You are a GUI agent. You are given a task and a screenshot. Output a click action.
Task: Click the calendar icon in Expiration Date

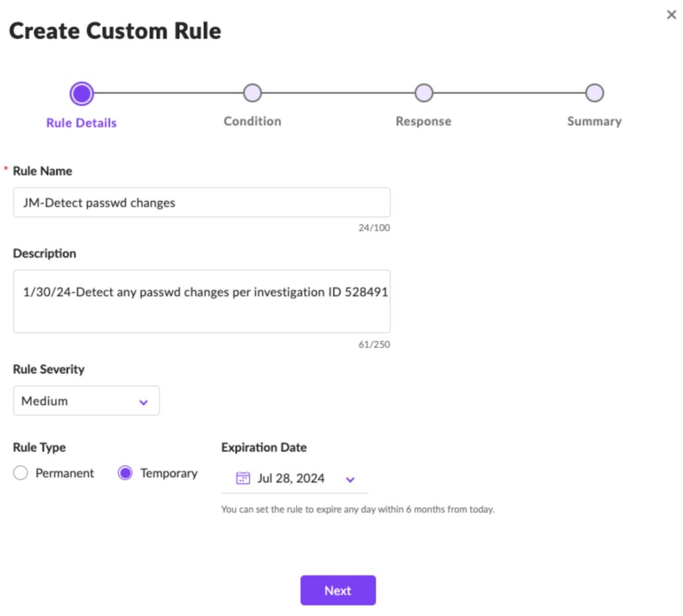[242, 478]
